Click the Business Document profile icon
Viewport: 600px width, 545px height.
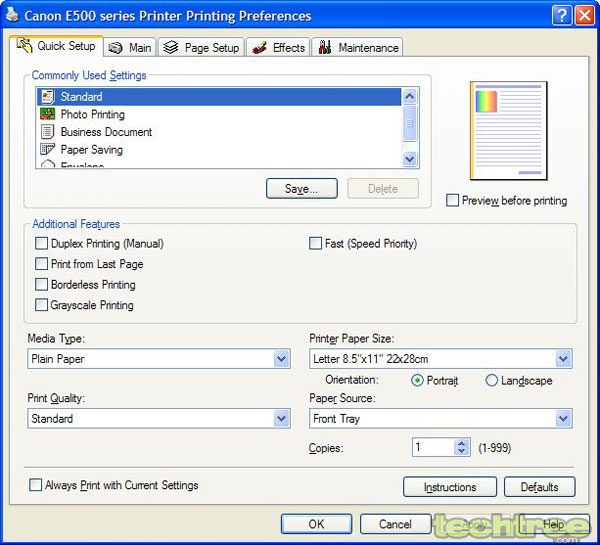tap(47, 132)
